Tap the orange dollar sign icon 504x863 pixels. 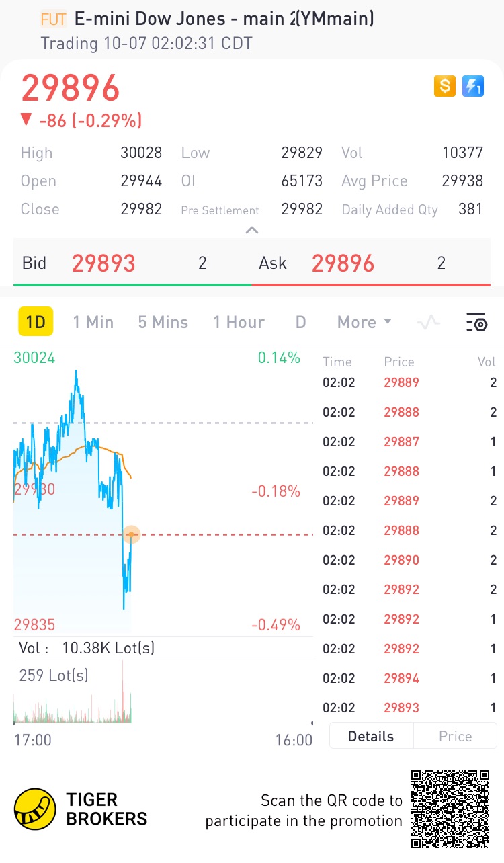click(444, 86)
